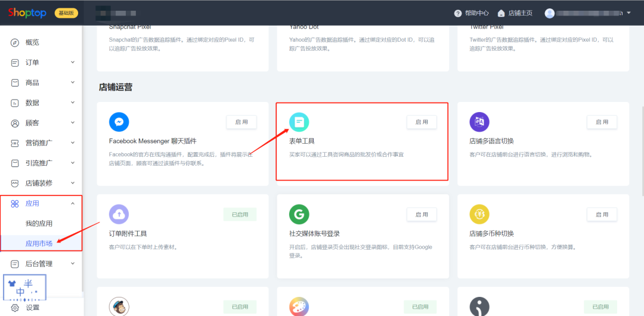Image resolution: width=644 pixels, height=316 pixels.
Task: Click the dark info-style app icon
Action: point(479,306)
